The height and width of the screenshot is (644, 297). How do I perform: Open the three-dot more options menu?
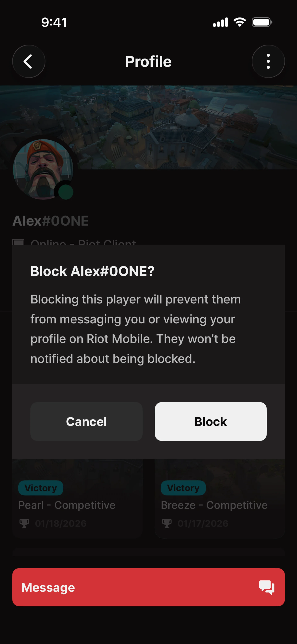(268, 61)
